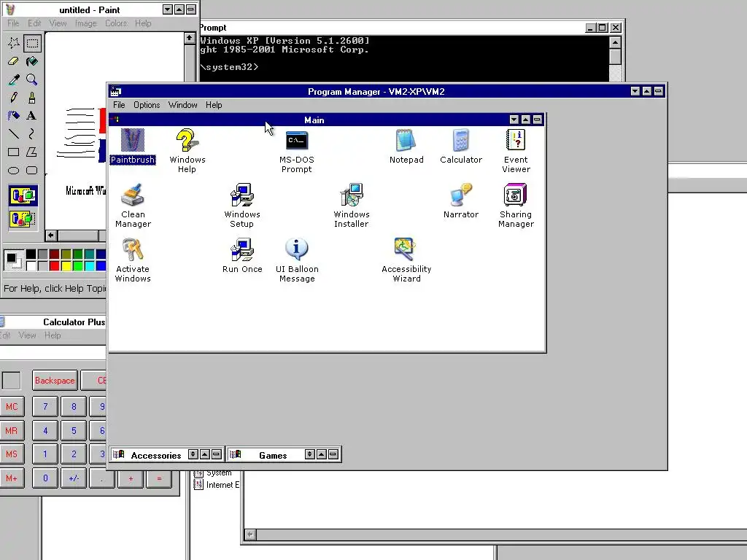Pick the Ellipse tool in Paint
747x560 pixels.
[13, 170]
